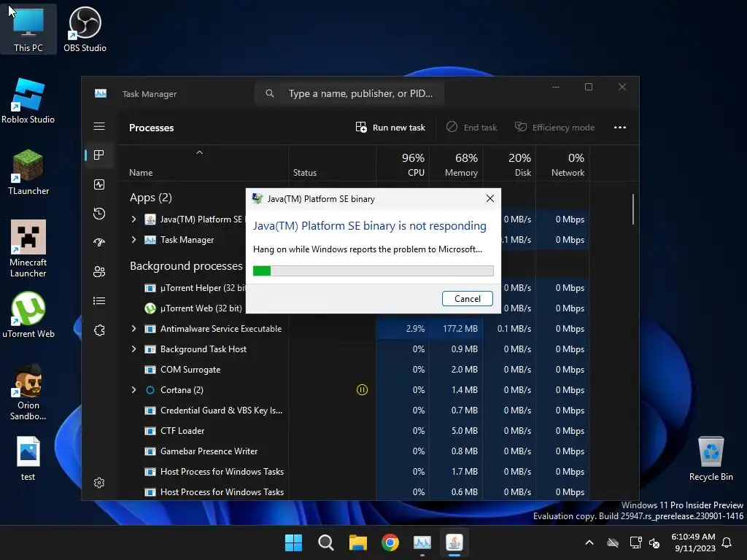Click End task button
The image size is (747, 560).
point(472,127)
